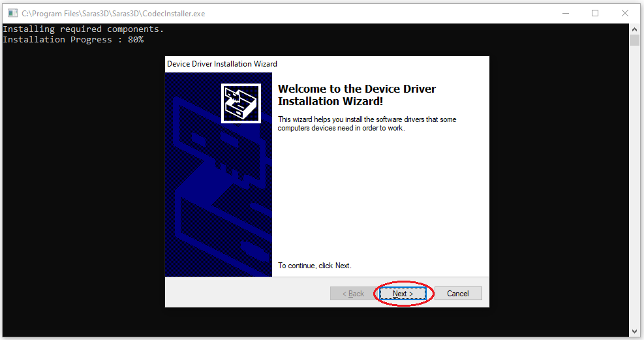This screenshot has height=340, width=644.
Task: Click the device driver wizard hardware icon
Action: pyautogui.click(x=241, y=104)
